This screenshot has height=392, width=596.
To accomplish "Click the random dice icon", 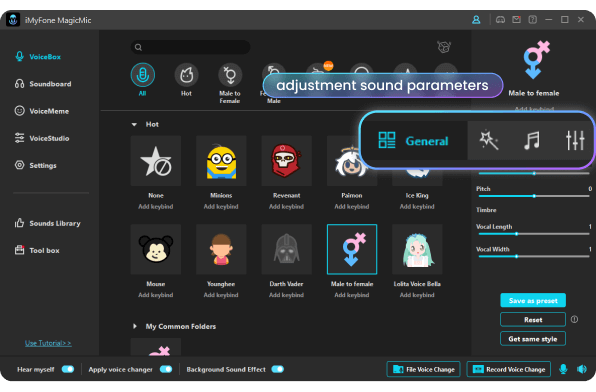I will click(444, 47).
